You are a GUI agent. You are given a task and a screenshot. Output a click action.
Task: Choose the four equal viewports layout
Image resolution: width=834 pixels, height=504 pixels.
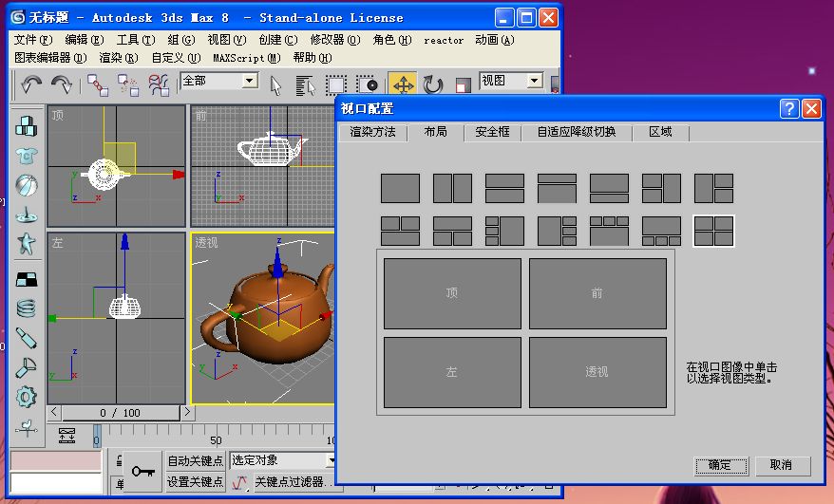click(713, 231)
